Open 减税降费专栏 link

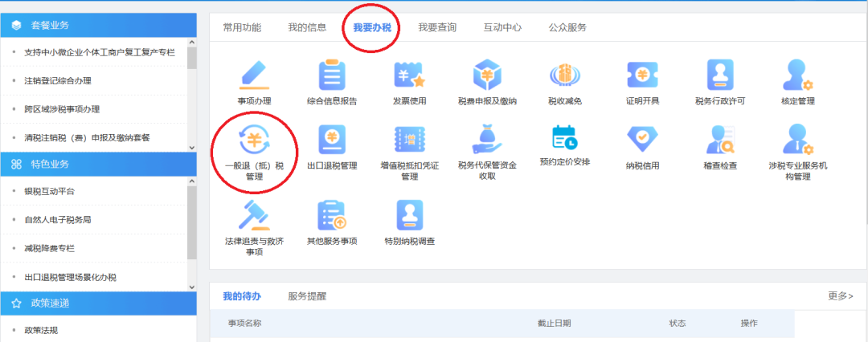click(49, 249)
